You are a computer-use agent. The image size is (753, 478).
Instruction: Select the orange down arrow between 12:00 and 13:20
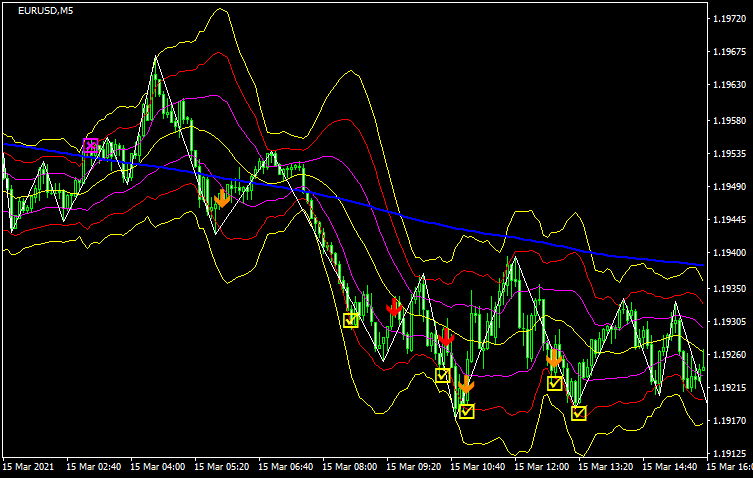click(554, 358)
